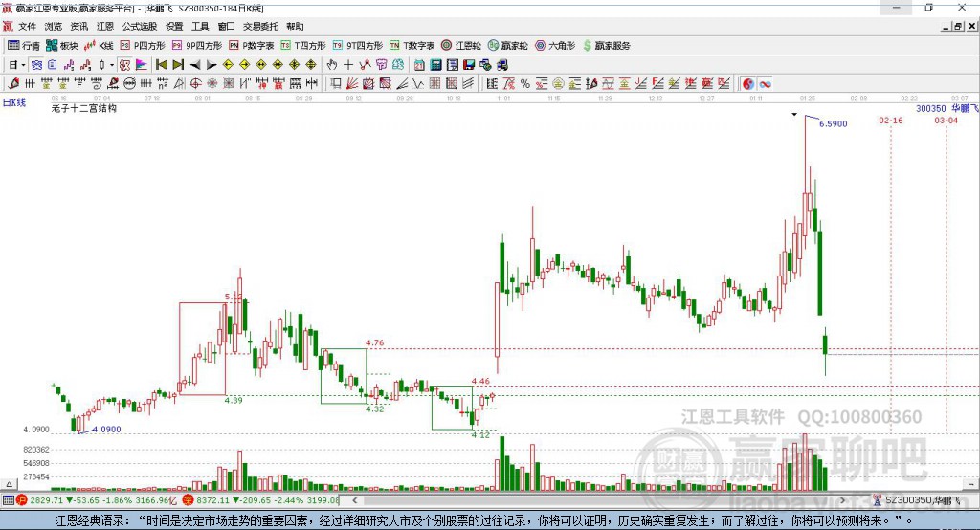The width and height of the screenshot is (980, 530).
Task: Open the P数字表 number table
Action: pyautogui.click(x=252, y=46)
